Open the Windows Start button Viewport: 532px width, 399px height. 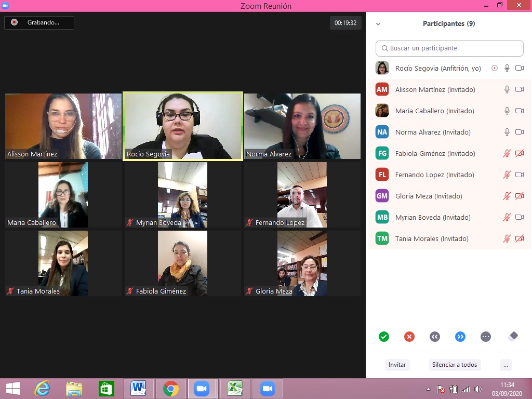(13, 389)
